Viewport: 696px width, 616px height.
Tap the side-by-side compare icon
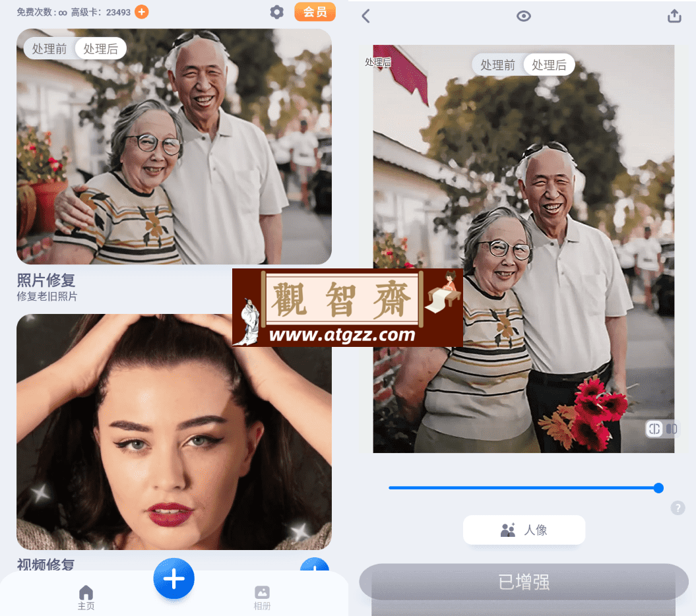tap(671, 429)
